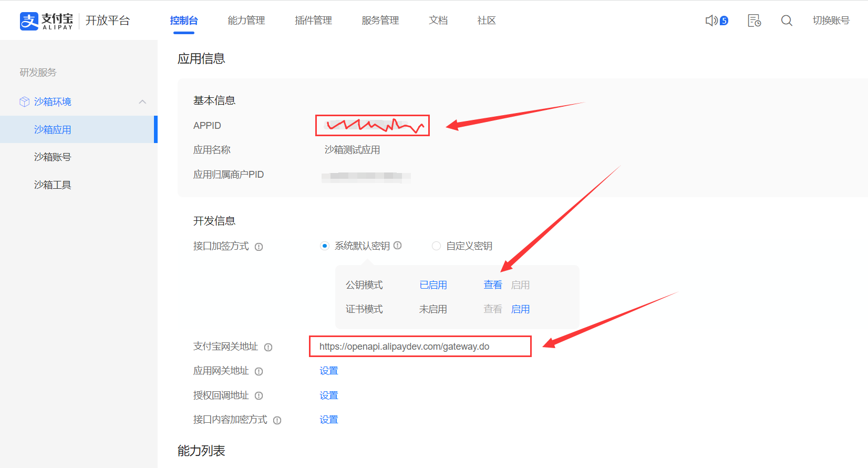Click the 未启用 status of 证书模式
Image resolution: width=868 pixels, height=468 pixels.
(x=433, y=309)
